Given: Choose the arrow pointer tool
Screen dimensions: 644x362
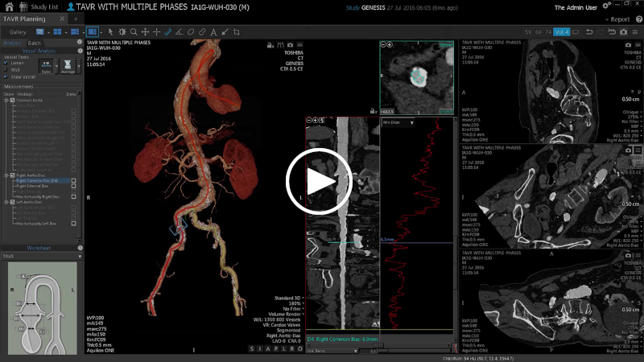Looking at the screenshot, I should point(110,32).
